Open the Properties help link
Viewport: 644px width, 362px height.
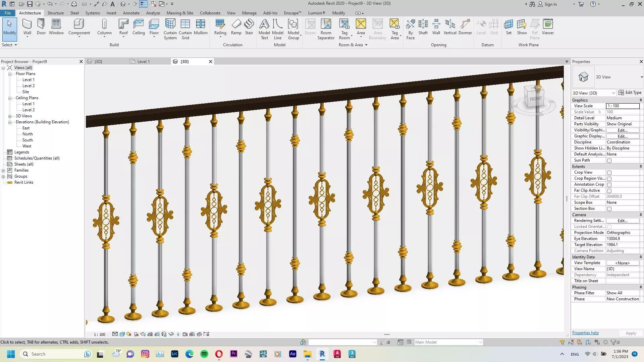click(x=585, y=333)
